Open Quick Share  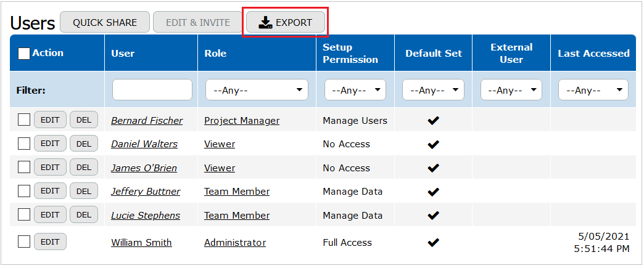coord(105,22)
